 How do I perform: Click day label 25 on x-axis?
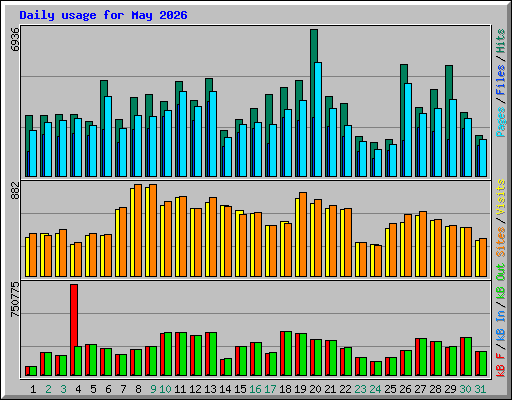point(390,389)
